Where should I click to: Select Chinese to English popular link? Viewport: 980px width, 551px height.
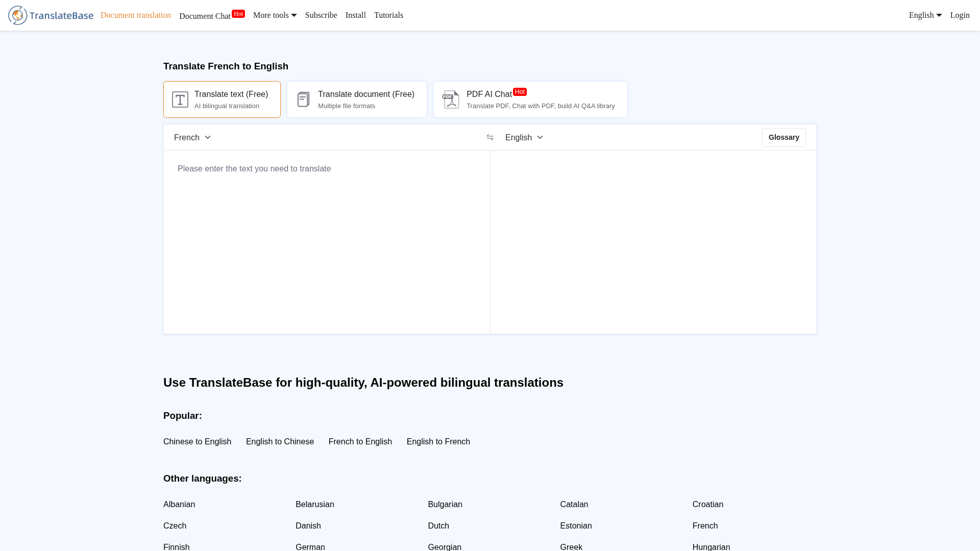pos(197,442)
